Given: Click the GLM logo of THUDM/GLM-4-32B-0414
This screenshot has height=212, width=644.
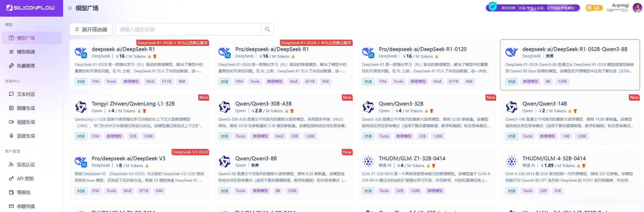Looking at the screenshot, I should 512,162.
